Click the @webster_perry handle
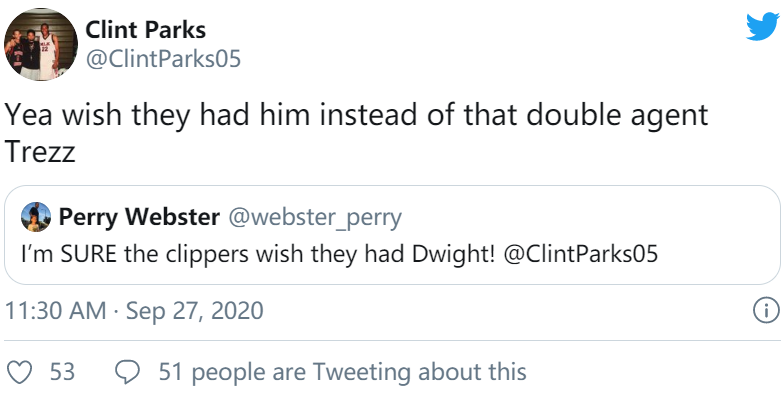 point(315,218)
